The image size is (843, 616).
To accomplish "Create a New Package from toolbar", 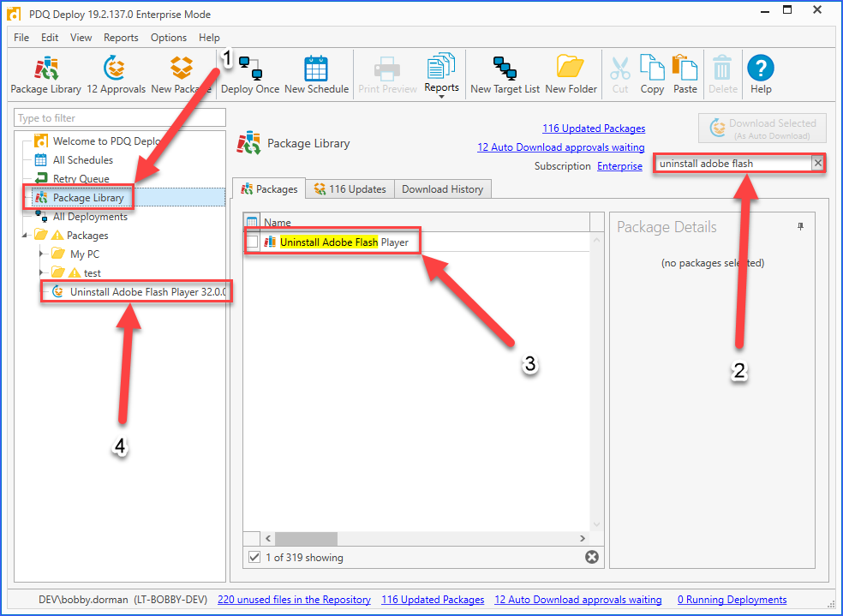I will pos(181,75).
